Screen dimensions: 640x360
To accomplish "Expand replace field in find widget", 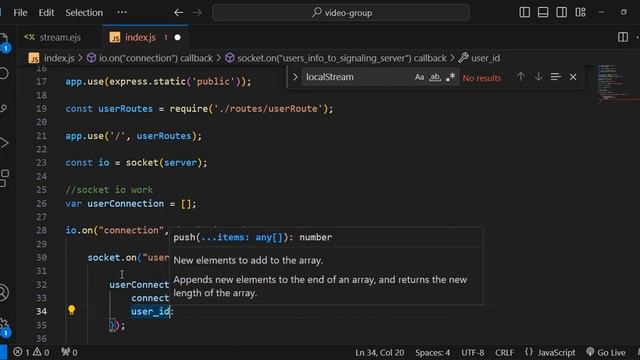I will [295, 77].
